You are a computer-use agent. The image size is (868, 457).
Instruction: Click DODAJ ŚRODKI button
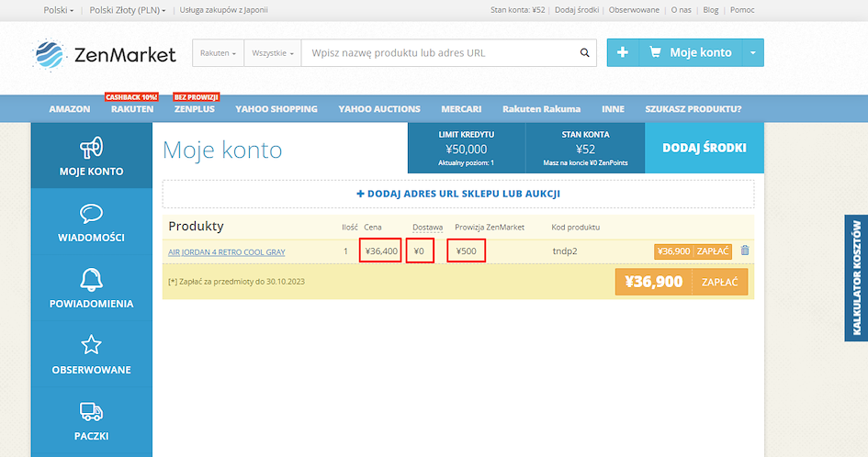[x=705, y=148]
